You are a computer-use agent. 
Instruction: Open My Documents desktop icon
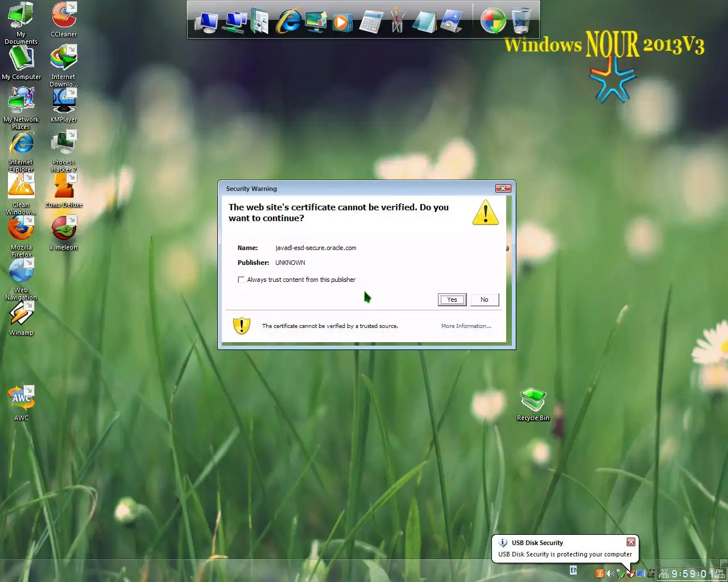pyautogui.click(x=21, y=23)
